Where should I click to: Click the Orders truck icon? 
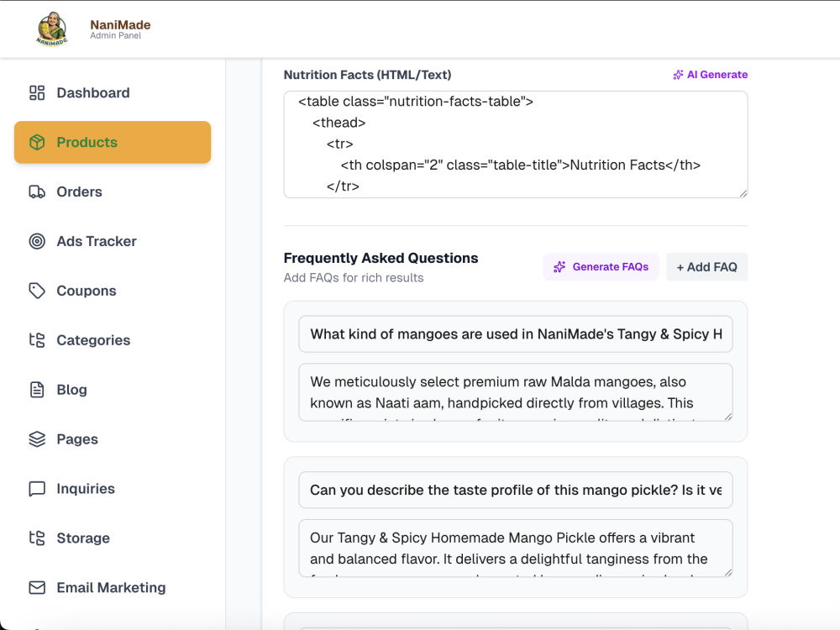(37, 192)
